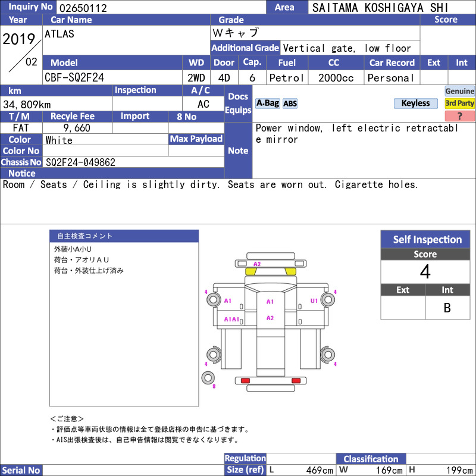
Task: Click the car name ATLAS
Action: point(59,34)
